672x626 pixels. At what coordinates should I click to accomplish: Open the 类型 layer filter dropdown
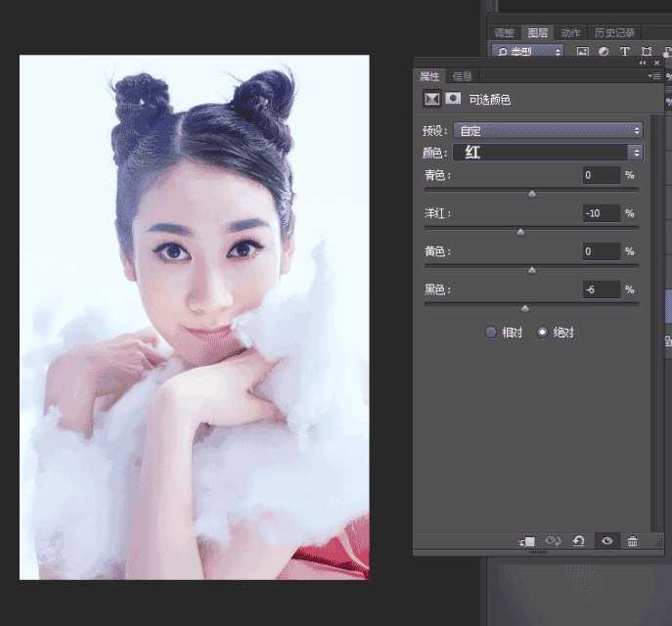(528, 52)
